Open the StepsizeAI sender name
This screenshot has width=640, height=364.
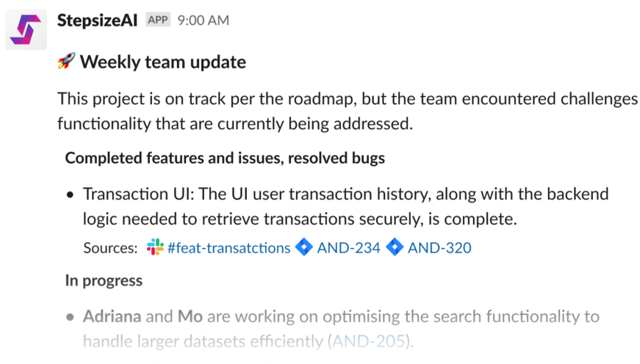98,21
